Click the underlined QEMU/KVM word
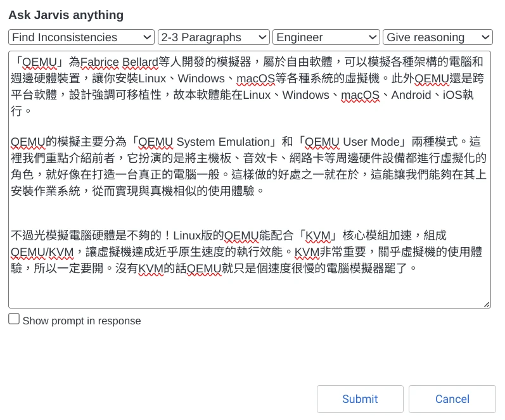The image size is (505, 420). coord(42,252)
